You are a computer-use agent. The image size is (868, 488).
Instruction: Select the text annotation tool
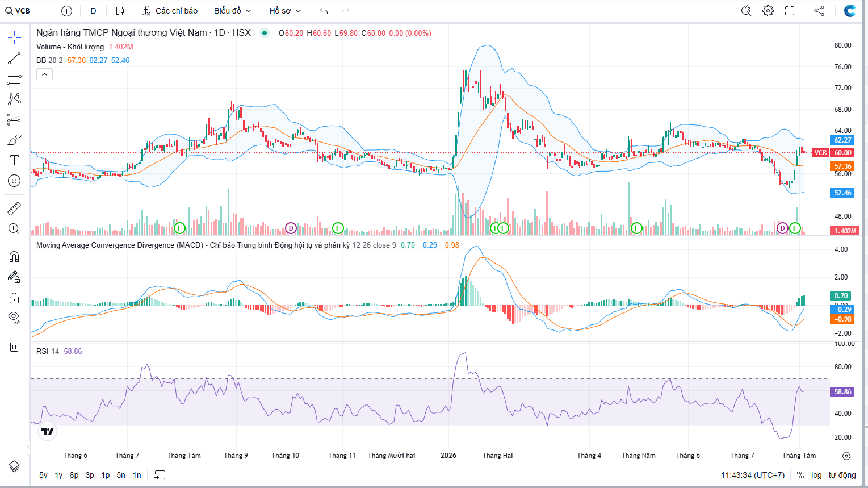coord(14,160)
